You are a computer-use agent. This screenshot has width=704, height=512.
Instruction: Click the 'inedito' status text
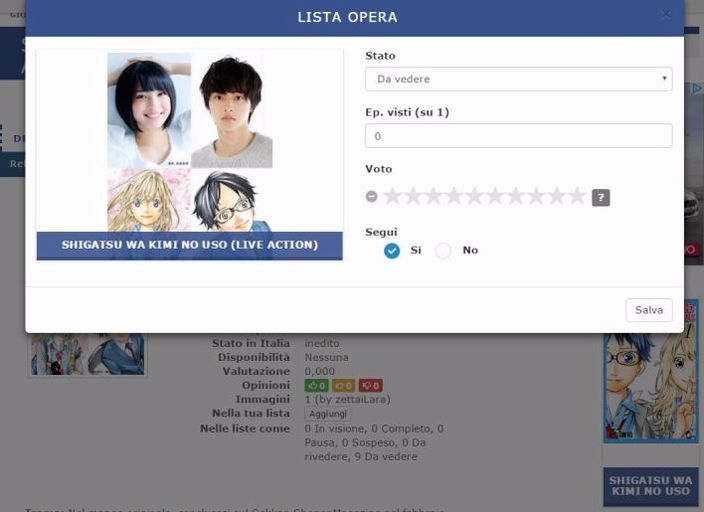(x=322, y=343)
